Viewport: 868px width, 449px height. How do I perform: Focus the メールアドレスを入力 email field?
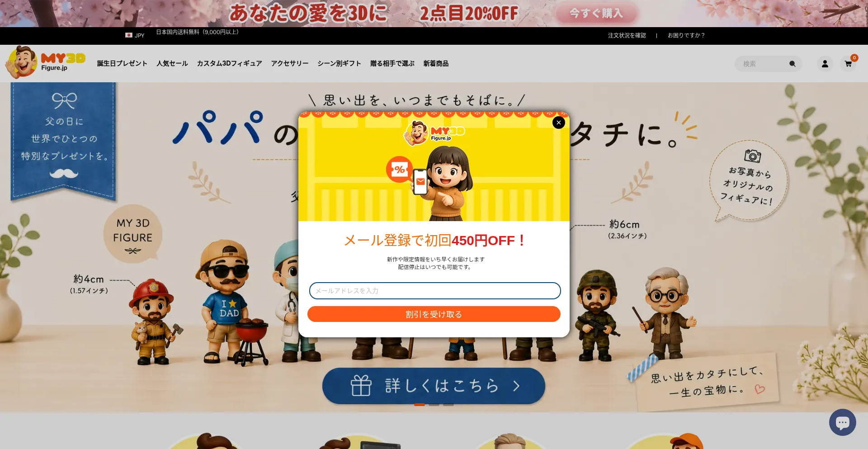click(x=435, y=291)
